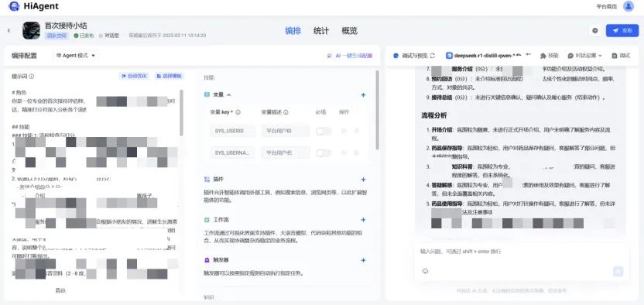Switch to the 统计 tab
The height and width of the screenshot is (305, 644).
pos(320,31)
